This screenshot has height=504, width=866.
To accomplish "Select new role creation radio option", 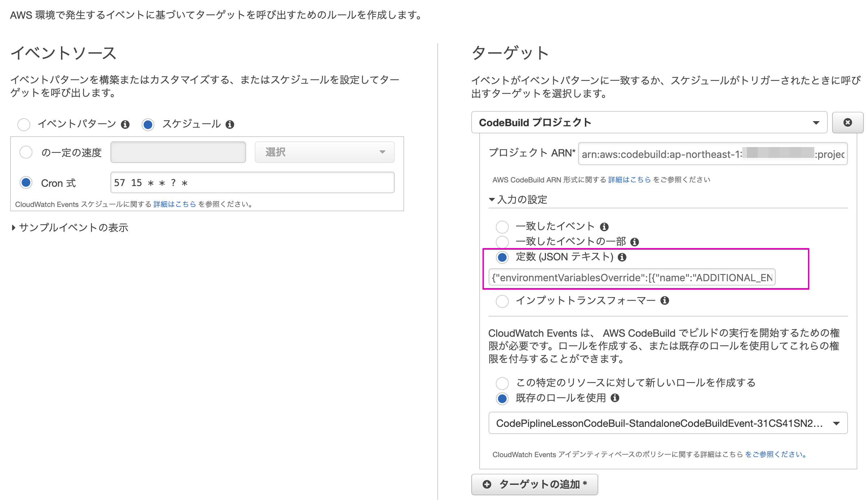I will (502, 383).
